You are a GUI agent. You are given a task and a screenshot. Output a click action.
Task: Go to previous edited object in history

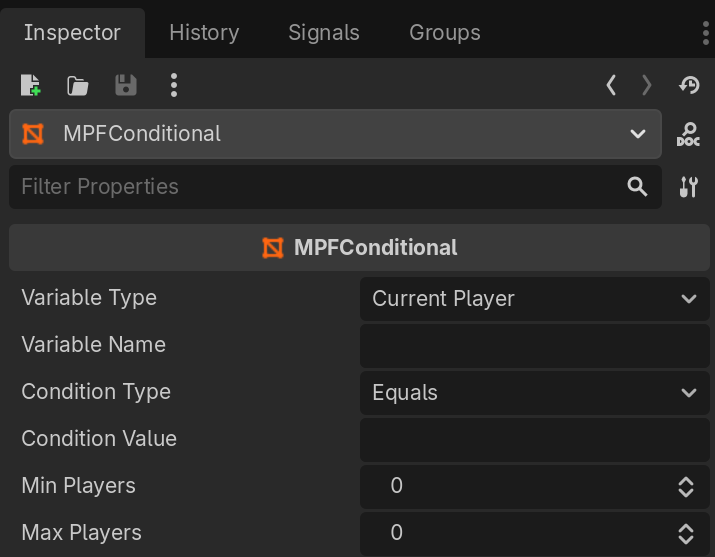coord(611,85)
